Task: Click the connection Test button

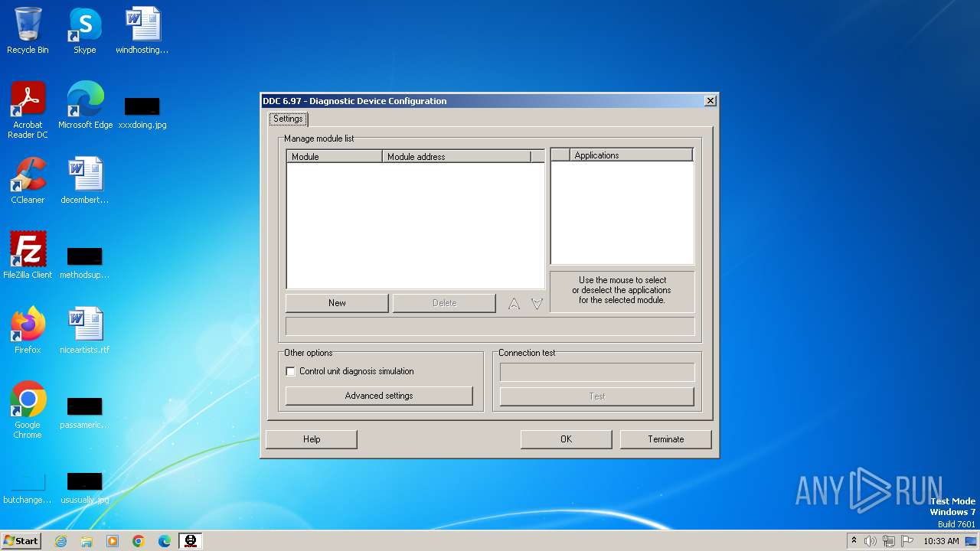Action: point(597,396)
